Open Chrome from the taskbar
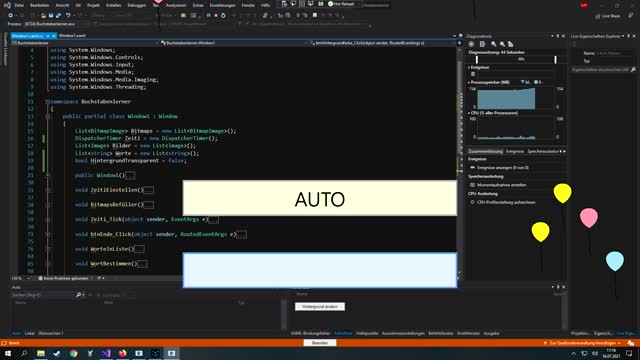This screenshot has height=360, width=640. [73, 353]
